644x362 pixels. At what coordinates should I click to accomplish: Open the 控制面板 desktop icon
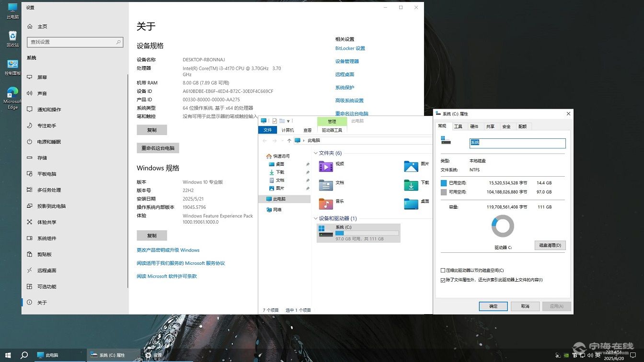tap(12, 68)
